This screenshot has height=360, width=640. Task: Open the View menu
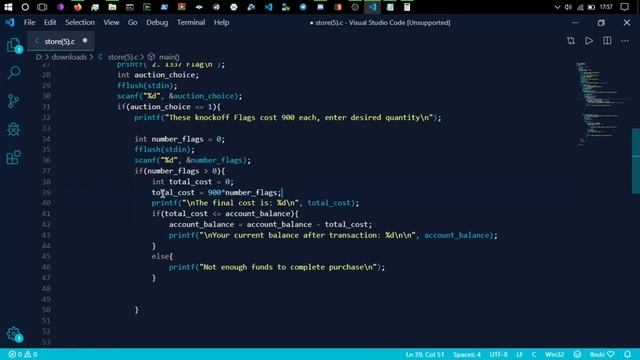(111, 22)
